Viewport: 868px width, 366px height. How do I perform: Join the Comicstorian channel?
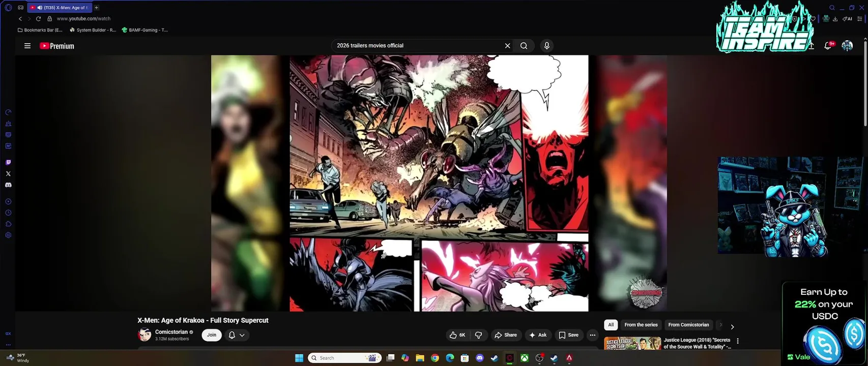[212, 335]
